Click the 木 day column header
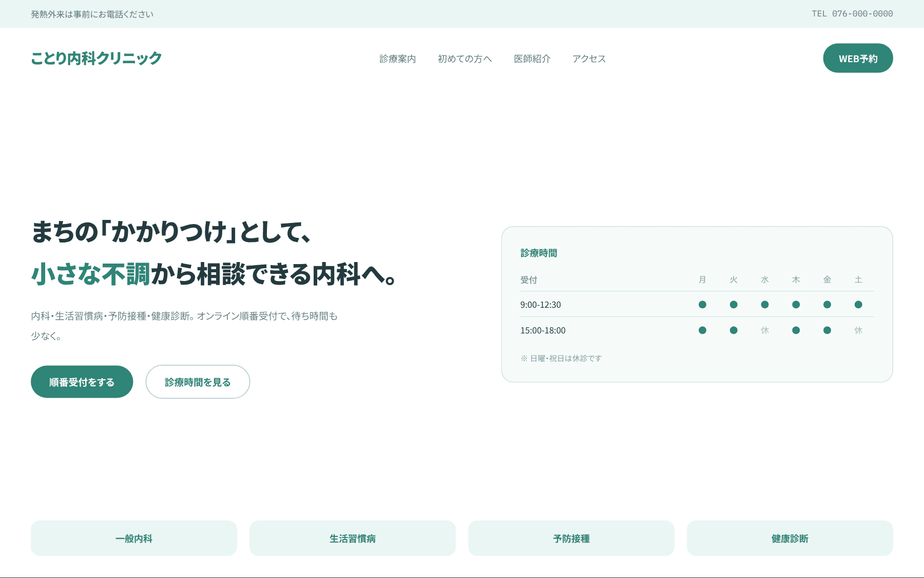This screenshot has width=924, height=578. pos(796,279)
